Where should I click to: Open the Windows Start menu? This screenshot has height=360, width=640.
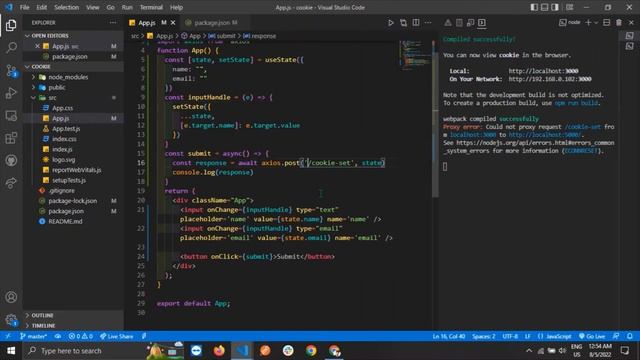pos(11,351)
